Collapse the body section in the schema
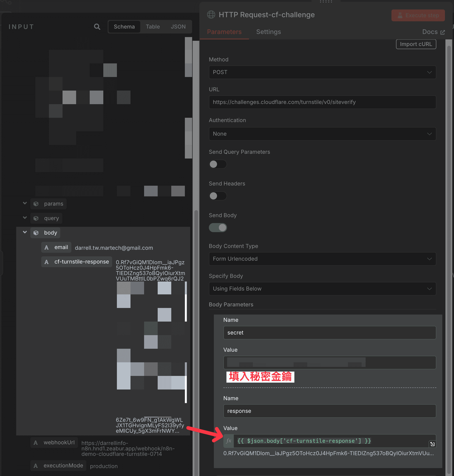The height and width of the screenshot is (476, 454). 24,232
